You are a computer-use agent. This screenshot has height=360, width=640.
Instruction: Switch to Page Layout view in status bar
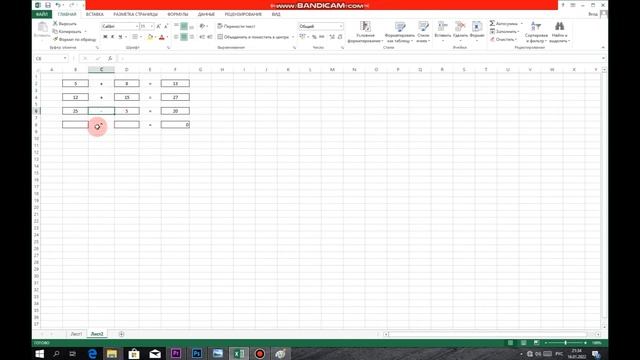[x=523, y=343]
